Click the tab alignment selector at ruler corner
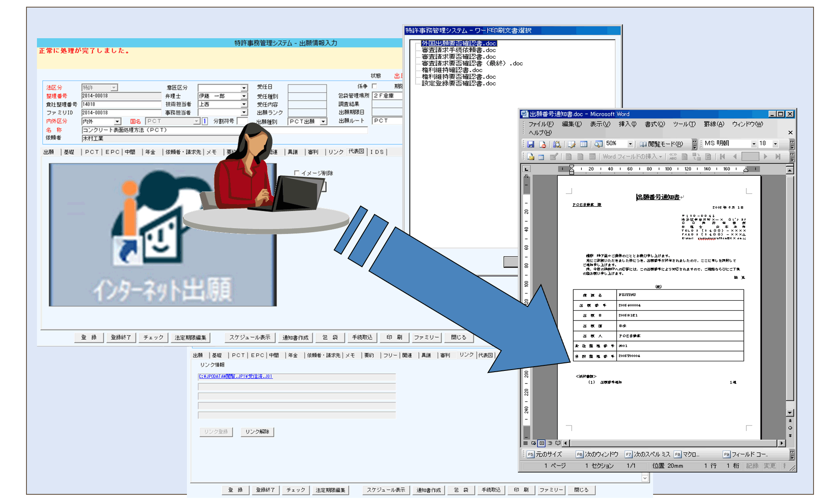The height and width of the screenshot is (504, 840). pos(526,169)
